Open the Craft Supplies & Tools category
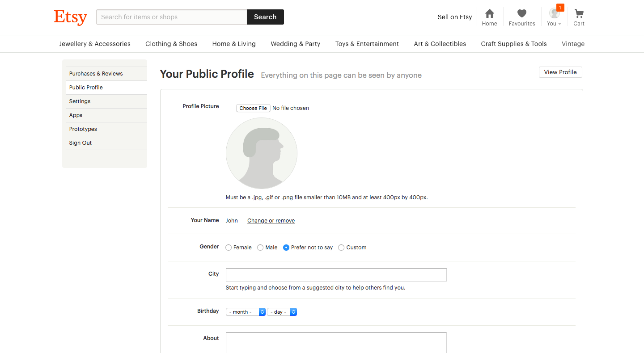 coord(513,43)
